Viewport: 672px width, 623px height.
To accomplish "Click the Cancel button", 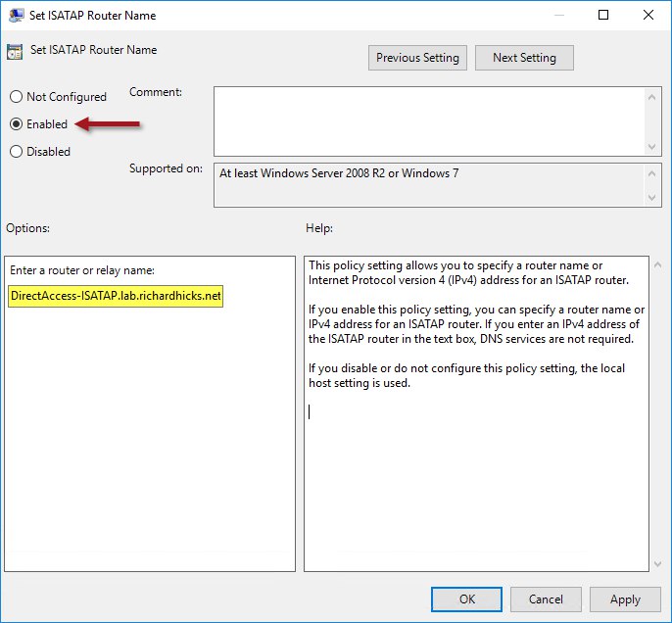I will coord(546,599).
